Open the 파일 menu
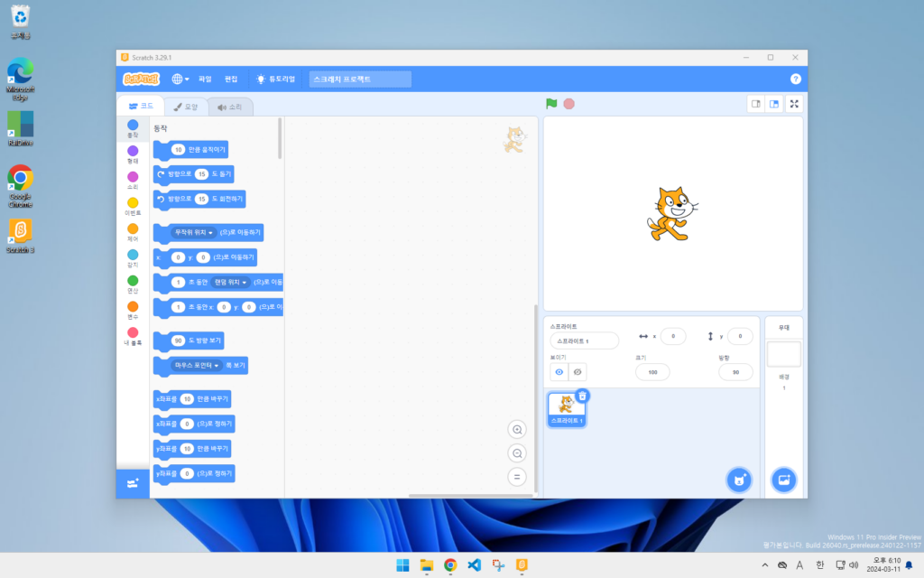924x578 pixels. [205, 79]
